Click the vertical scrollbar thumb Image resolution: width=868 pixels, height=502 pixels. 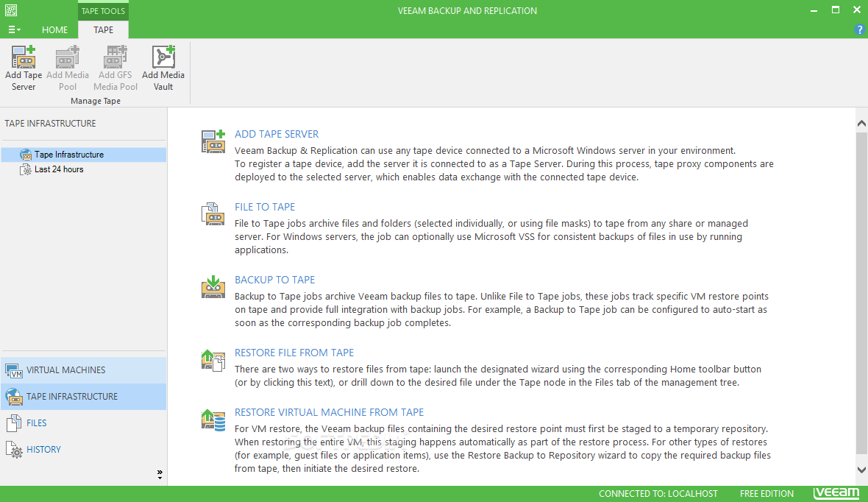click(x=861, y=292)
